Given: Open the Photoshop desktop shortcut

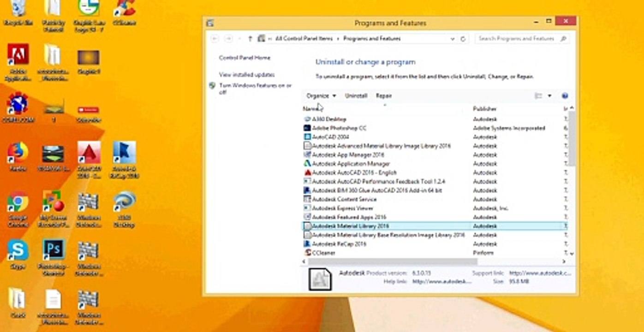Looking at the screenshot, I should (x=54, y=258).
